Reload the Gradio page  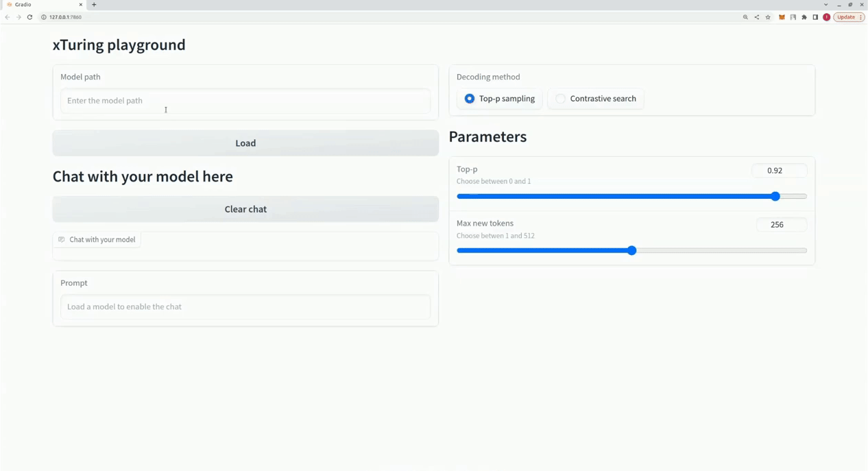[29, 17]
